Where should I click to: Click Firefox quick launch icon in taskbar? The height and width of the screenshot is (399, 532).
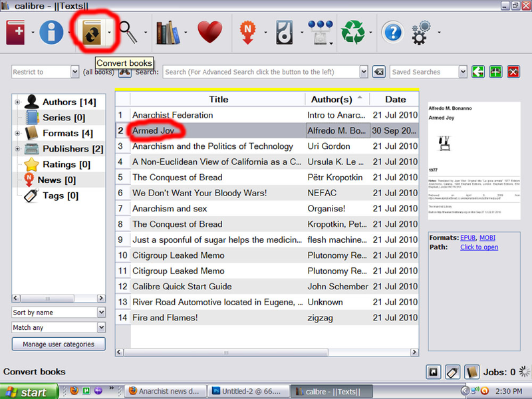pyautogui.click(x=74, y=391)
